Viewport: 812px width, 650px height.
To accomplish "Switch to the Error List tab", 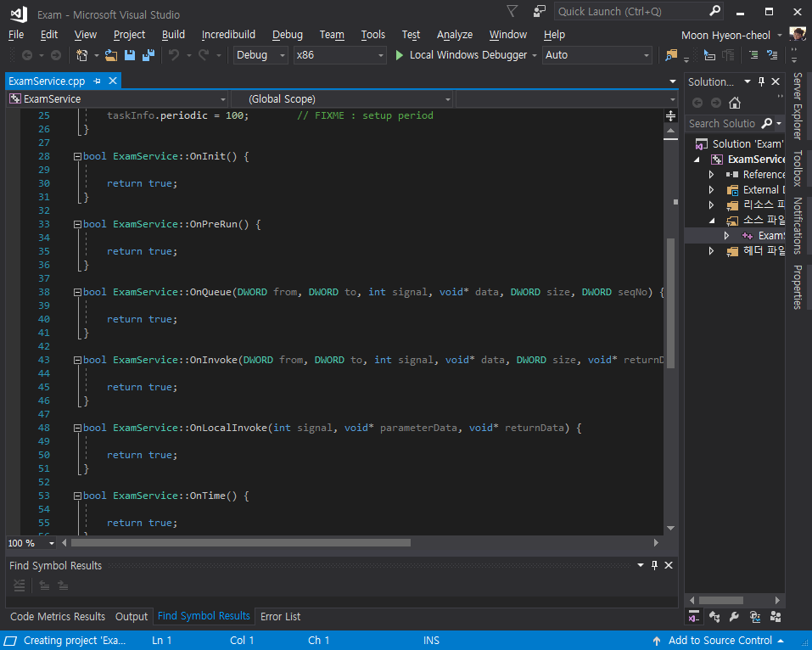I will [x=280, y=617].
